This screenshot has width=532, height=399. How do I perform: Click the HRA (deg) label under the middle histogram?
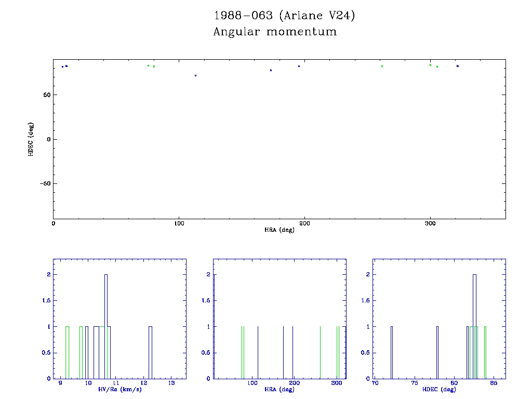coord(279,390)
